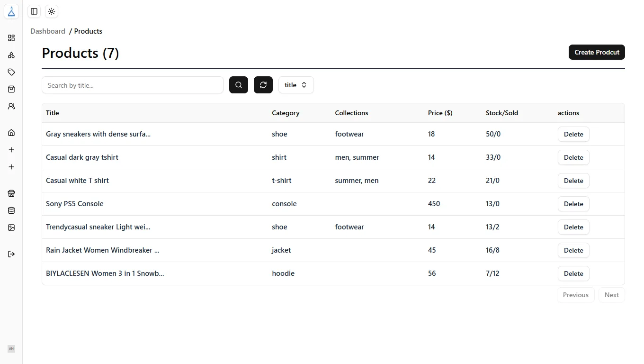Image resolution: width=644 pixels, height=364 pixels.
Task: Click the Create Prodcut button
Action: pos(597,52)
